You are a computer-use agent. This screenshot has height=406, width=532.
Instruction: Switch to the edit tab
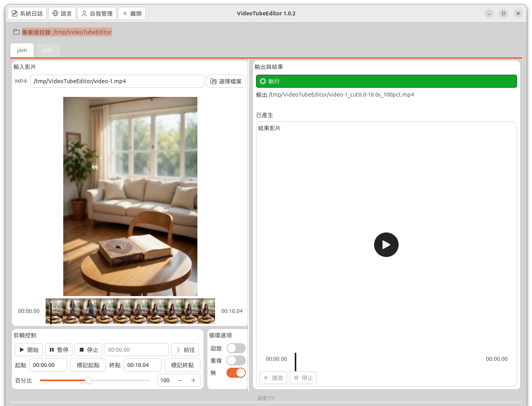[48, 50]
